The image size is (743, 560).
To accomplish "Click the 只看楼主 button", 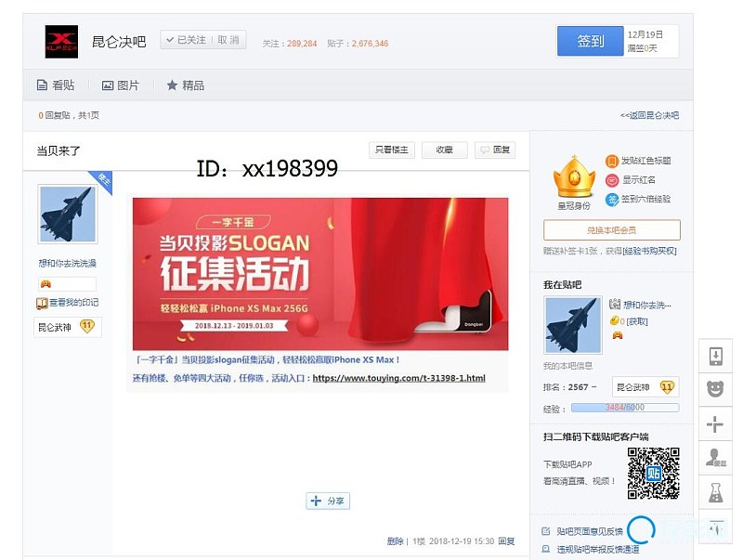I will [391, 150].
